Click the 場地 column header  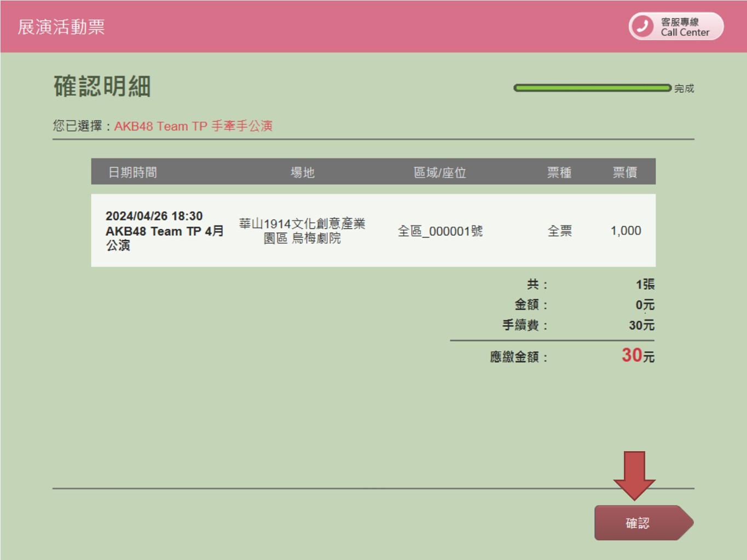pos(302,172)
